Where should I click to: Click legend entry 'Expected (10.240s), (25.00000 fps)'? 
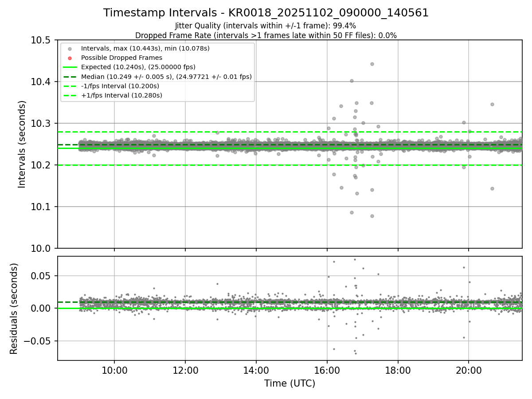tap(138, 67)
